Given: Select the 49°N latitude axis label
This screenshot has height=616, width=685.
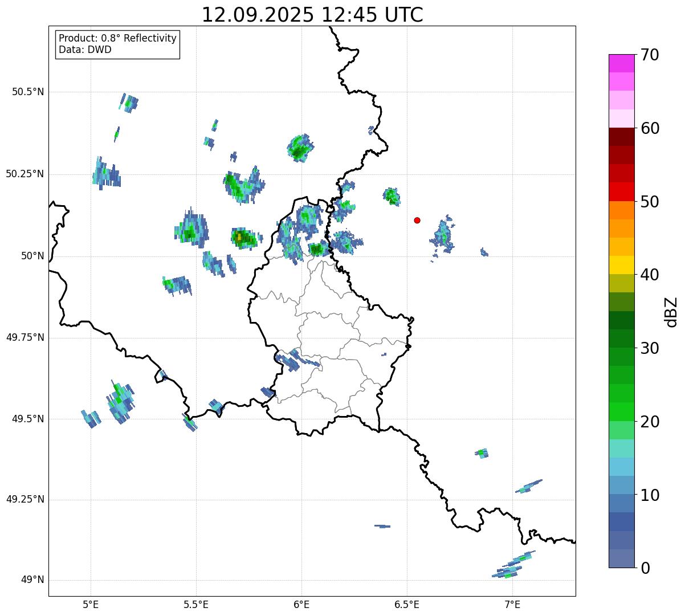Looking at the screenshot, I should pyautogui.click(x=32, y=580).
